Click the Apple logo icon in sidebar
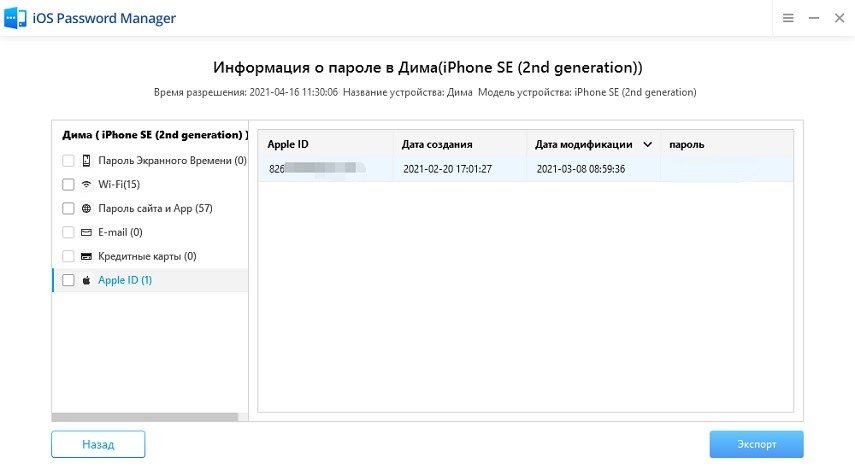855x475 pixels. click(86, 280)
